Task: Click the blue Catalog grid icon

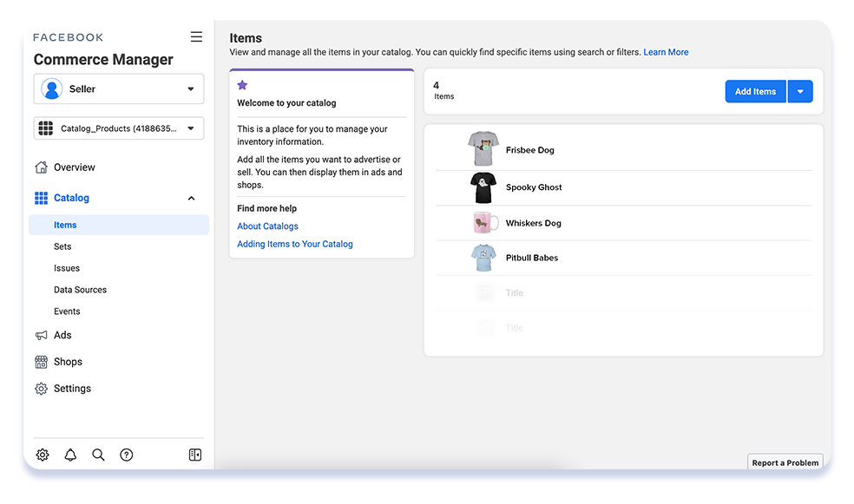Action: tap(41, 198)
